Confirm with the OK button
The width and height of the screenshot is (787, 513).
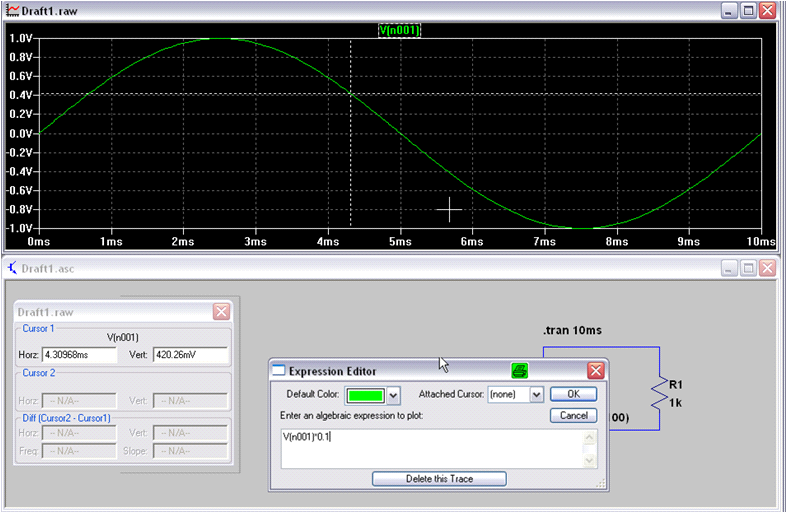coord(573,394)
